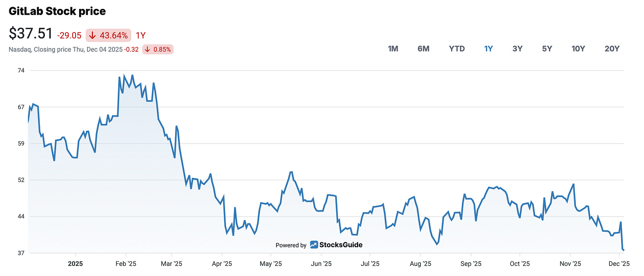Switch the chart to YTD view
Viewport: 644px width, 276px height.
456,49
